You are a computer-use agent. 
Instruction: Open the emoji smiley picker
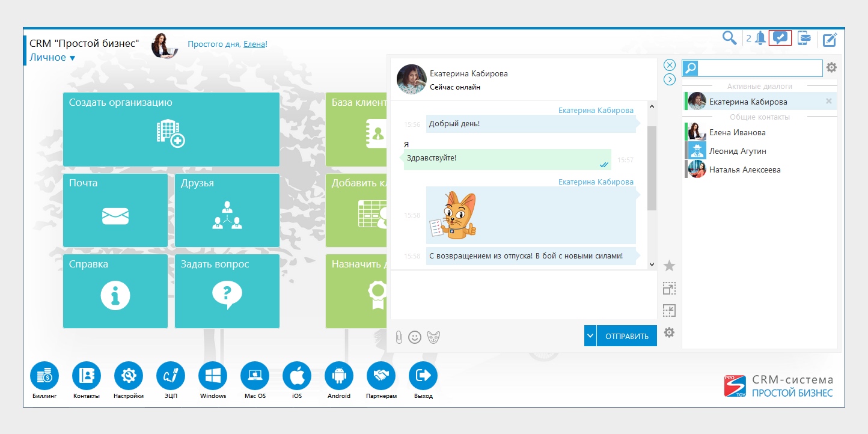click(415, 337)
